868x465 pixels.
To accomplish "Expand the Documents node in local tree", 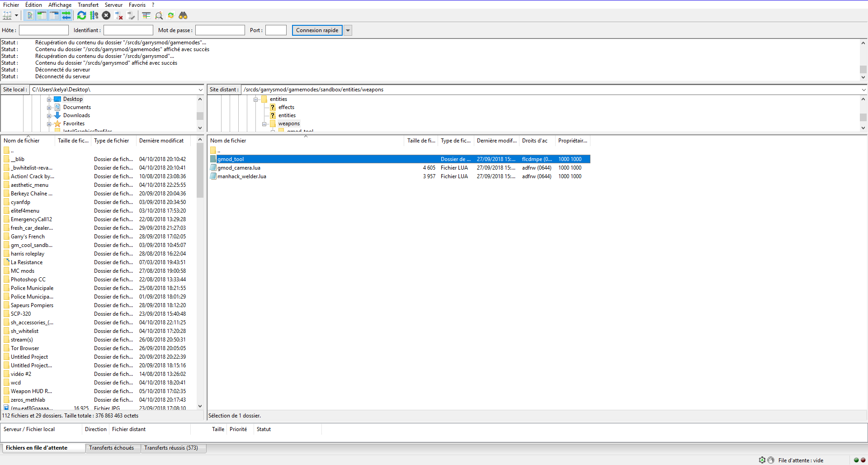I will coord(49,108).
